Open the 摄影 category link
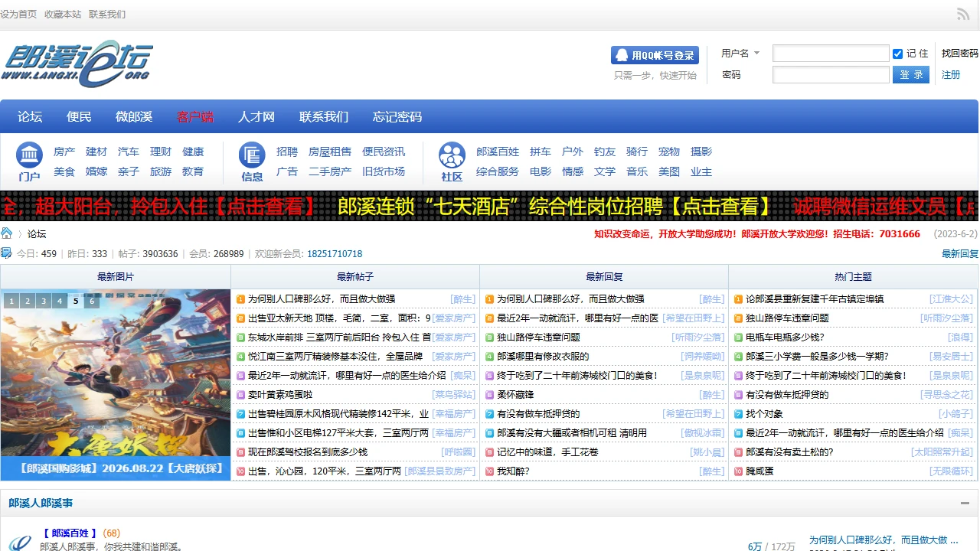The height and width of the screenshot is (551, 980). (x=701, y=152)
